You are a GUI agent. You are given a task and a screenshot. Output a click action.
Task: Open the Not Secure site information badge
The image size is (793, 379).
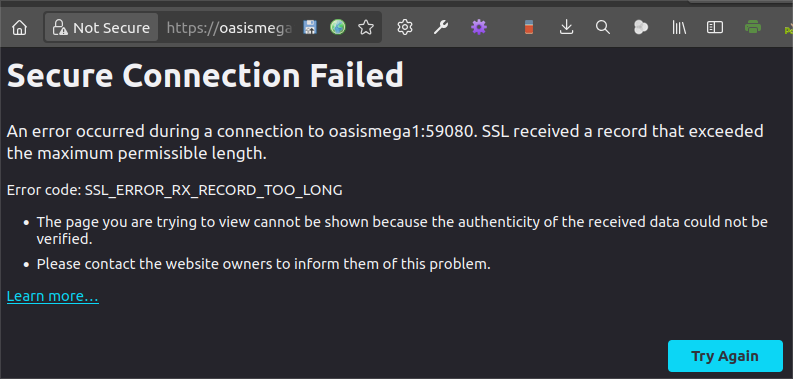(101, 27)
